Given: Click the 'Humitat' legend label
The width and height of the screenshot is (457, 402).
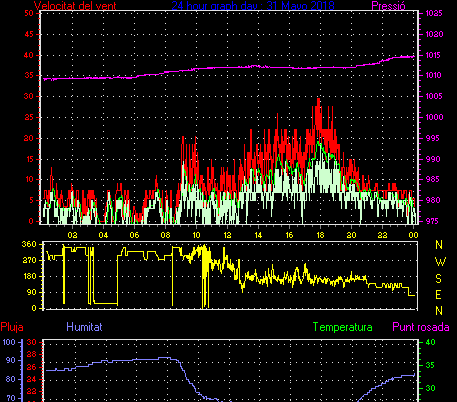Looking at the screenshot, I should [84, 327].
